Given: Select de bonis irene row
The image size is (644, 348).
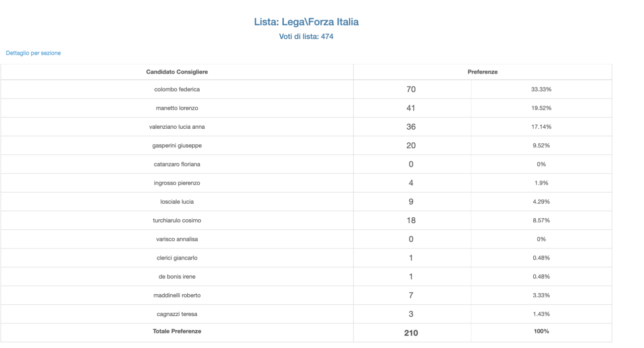Looking at the screenshot, I should (177, 277).
